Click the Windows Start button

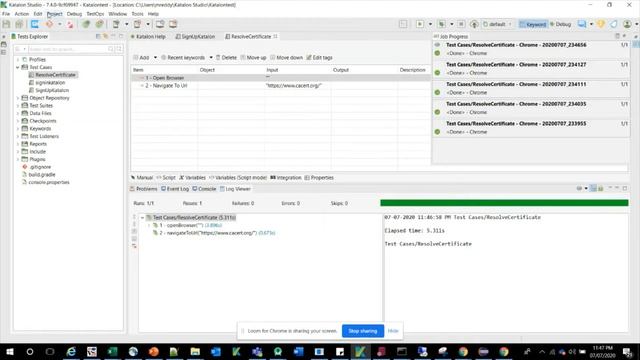[9, 351]
